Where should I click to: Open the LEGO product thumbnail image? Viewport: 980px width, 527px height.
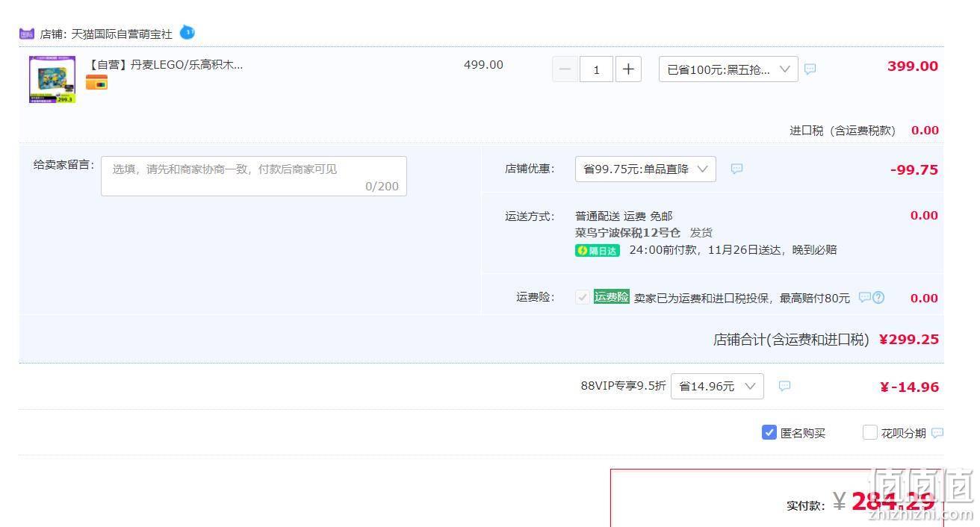coord(52,79)
